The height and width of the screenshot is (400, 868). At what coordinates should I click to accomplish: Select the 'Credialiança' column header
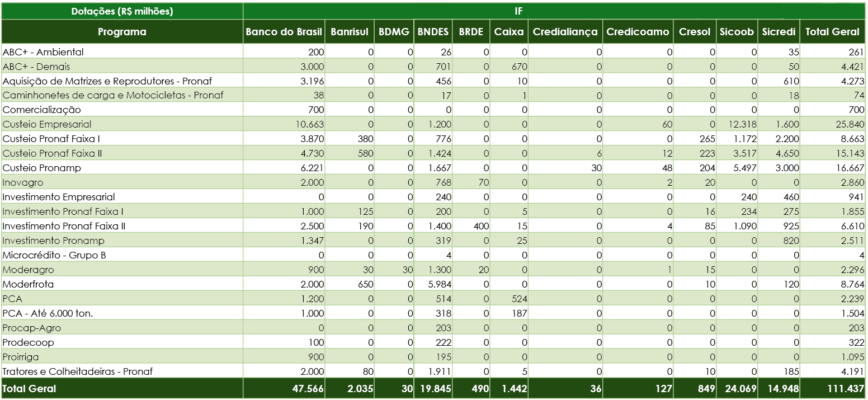565,32
